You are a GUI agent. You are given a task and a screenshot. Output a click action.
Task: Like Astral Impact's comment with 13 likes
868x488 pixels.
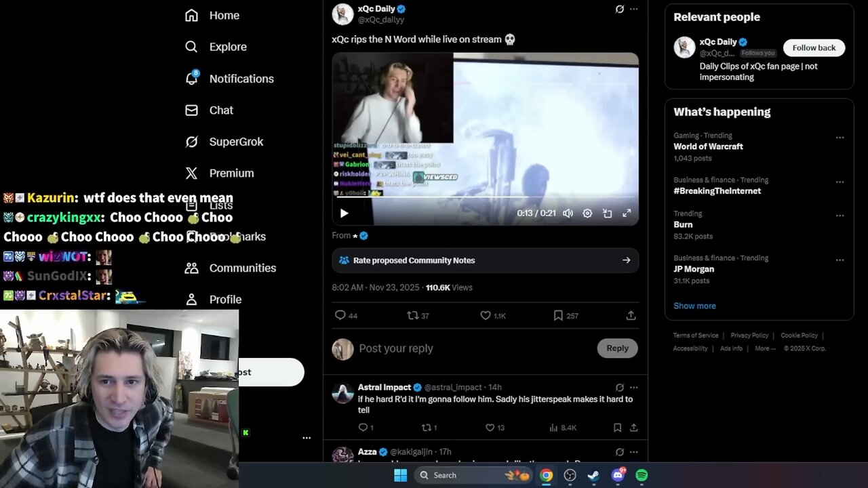(x=495, y=428)
